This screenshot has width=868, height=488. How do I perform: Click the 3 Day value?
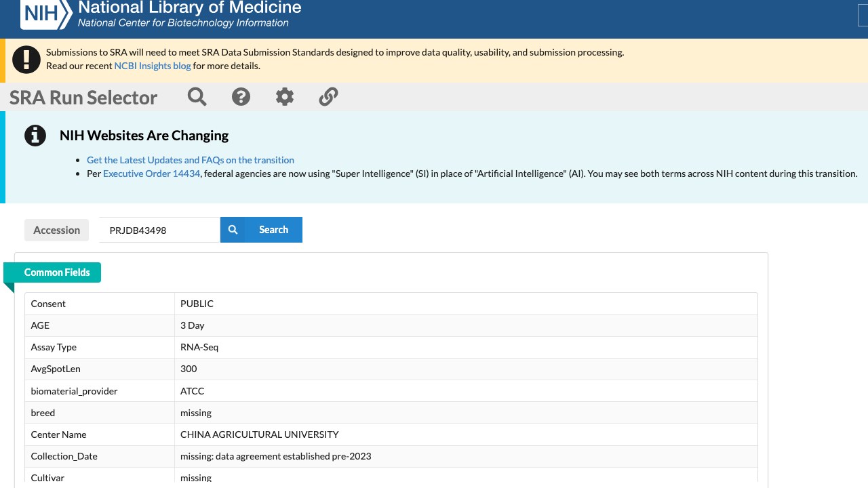(192, 325)
